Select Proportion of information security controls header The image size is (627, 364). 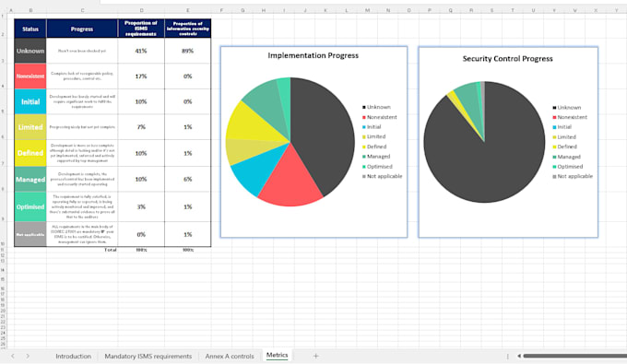[x=187, y=29]
